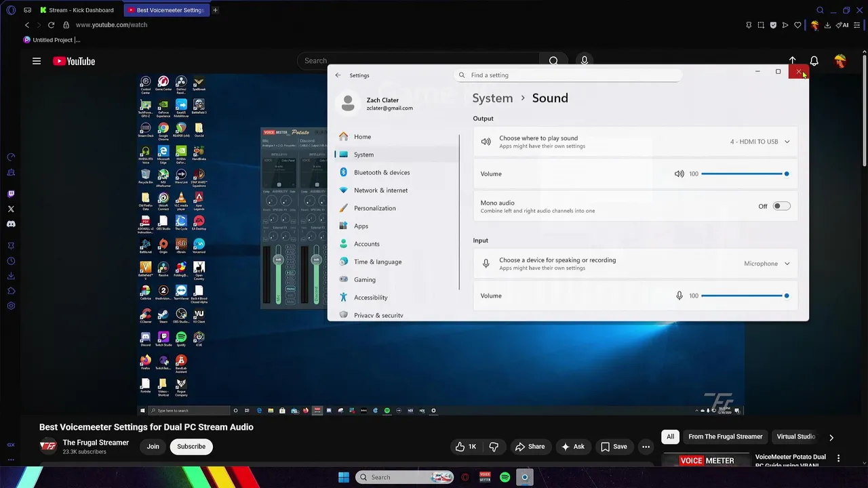This screenshot has width=868, height=488.
Task: Toggle the Mono audio switch
Action: (782, 206)
